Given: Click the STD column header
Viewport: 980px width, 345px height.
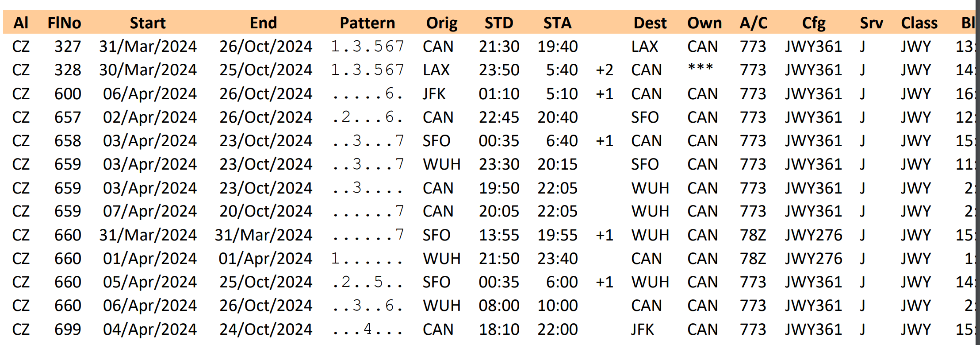Looking at the screenshot, I should coord(499,23).
